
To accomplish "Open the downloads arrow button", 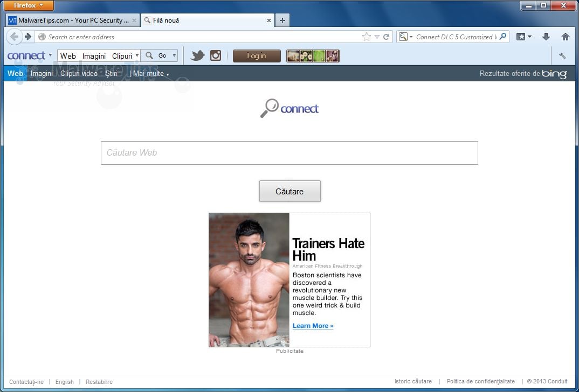I will [x=546, y=37].
